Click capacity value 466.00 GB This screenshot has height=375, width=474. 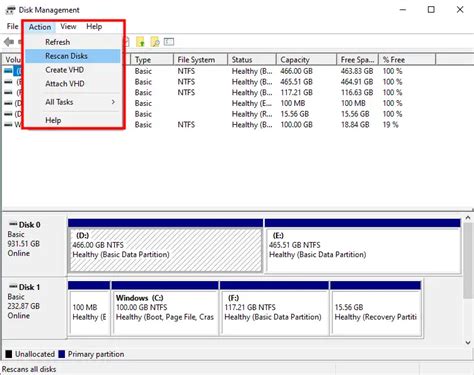point(296,71)
